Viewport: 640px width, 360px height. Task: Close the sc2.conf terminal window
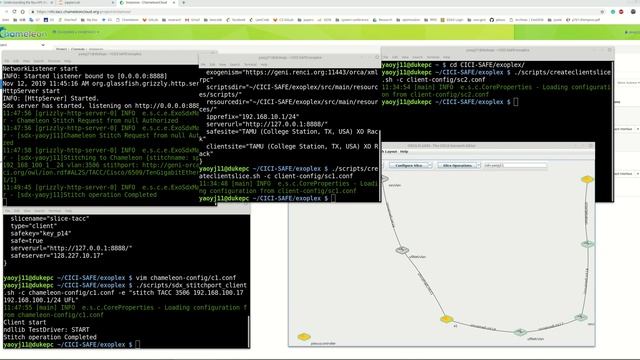(x=610, y=50)
